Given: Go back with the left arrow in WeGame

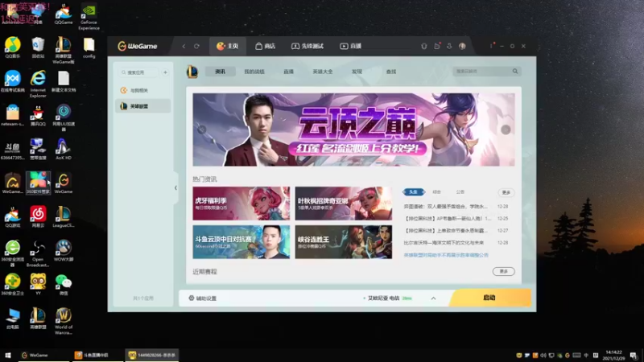Looking at the screenshot, I should click(184, 47).
